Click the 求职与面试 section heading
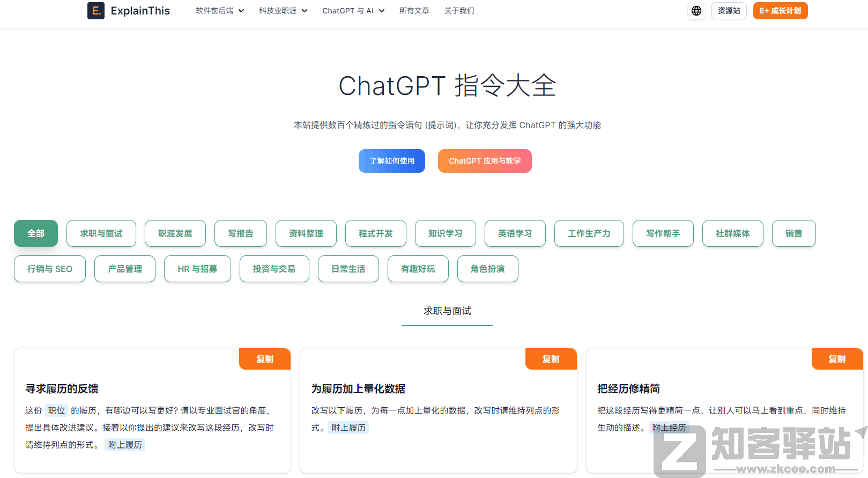868x478 pixels. tap(447, 311)
